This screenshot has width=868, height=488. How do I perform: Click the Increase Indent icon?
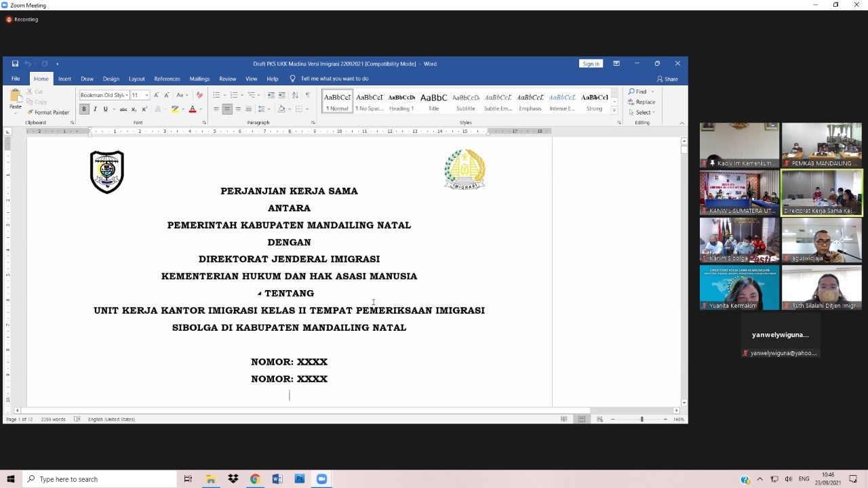click(x=281, y=95)
